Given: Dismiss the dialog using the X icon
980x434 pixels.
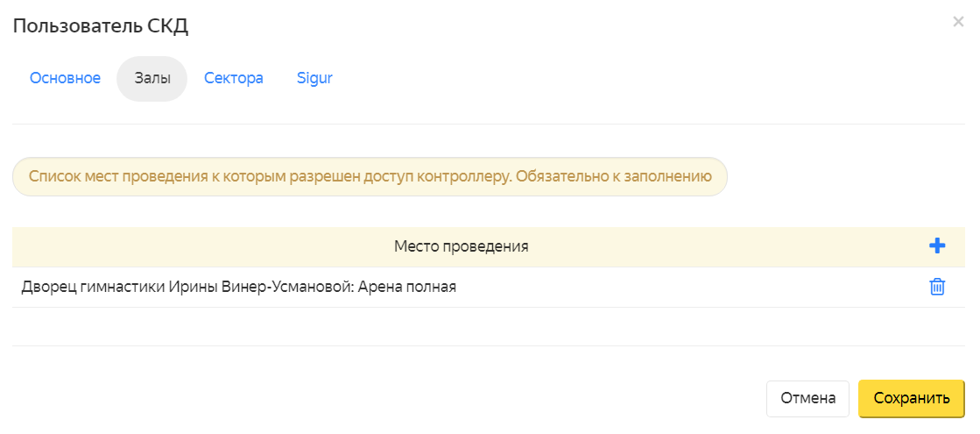Looking at the screenshot, I should [x=958, y=22].
